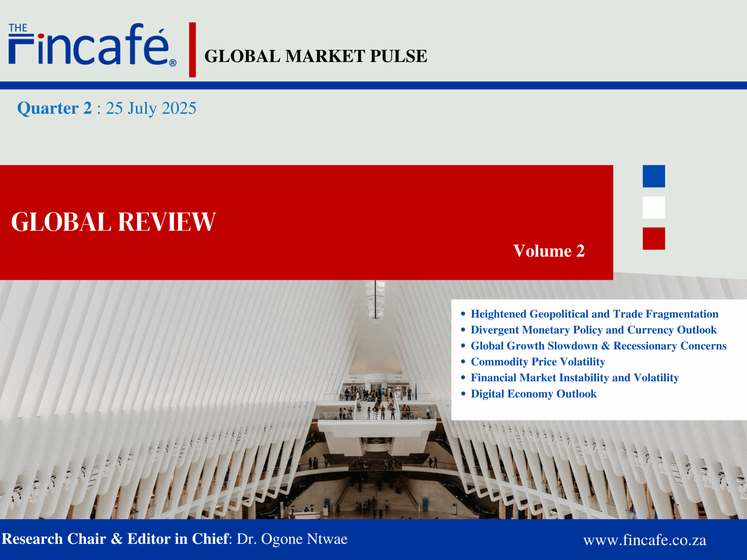Click the registered trademark symbol on logo
The width and height of the screenshot is (747, 560).
pos(173,63)
